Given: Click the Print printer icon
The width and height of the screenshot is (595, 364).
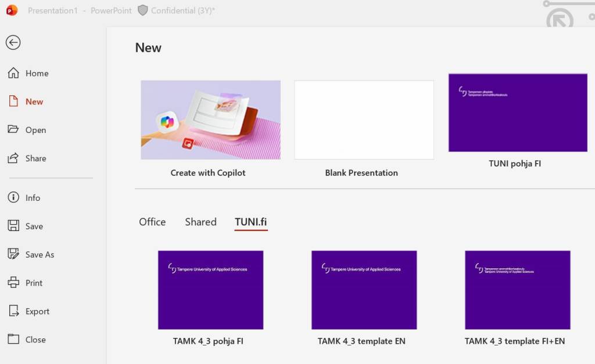Looking at the screenshot, I should 13,283.
